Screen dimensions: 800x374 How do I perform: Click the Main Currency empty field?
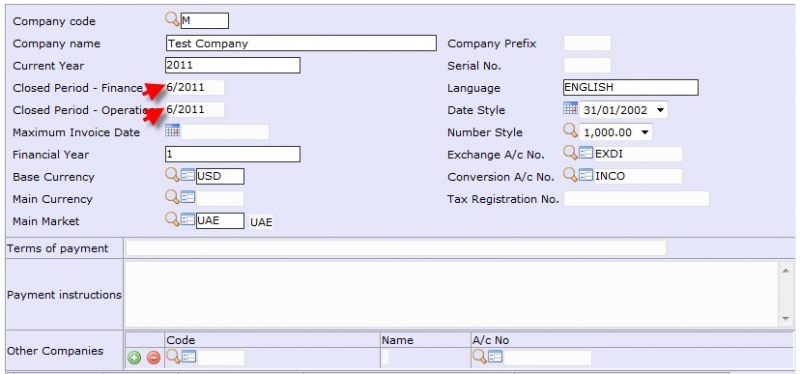(220, 199)
